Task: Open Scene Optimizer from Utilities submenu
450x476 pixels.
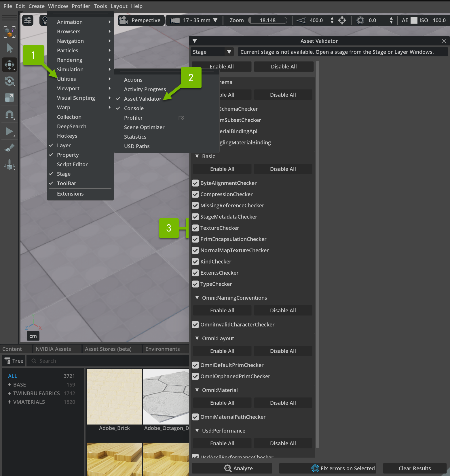Action: pos(144,127)
